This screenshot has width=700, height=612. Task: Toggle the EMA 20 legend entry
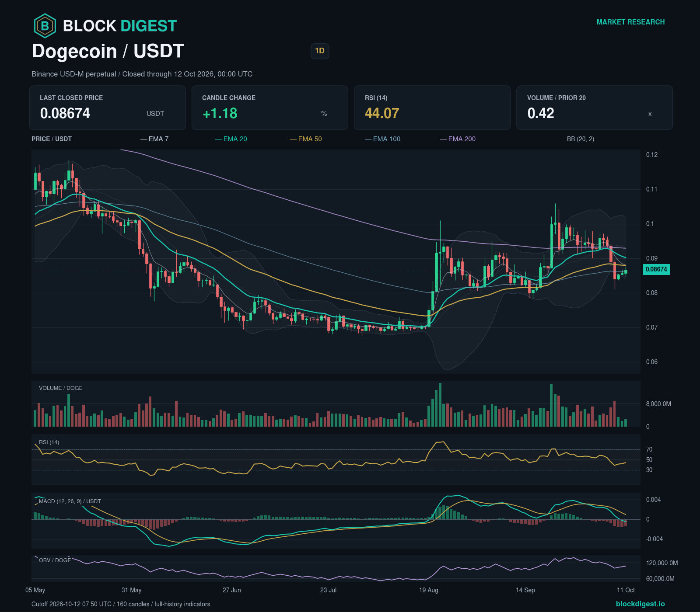click(x=231, y=139)
